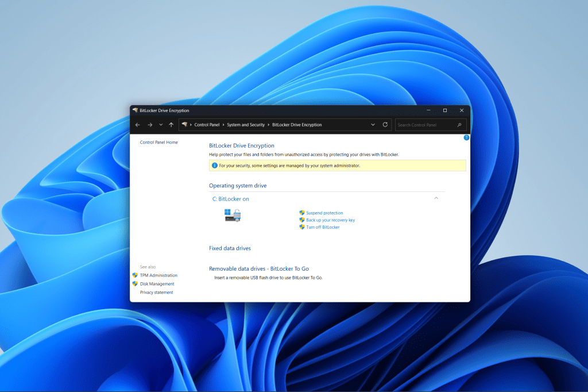Go to Control Panel Home

[158, 143]
